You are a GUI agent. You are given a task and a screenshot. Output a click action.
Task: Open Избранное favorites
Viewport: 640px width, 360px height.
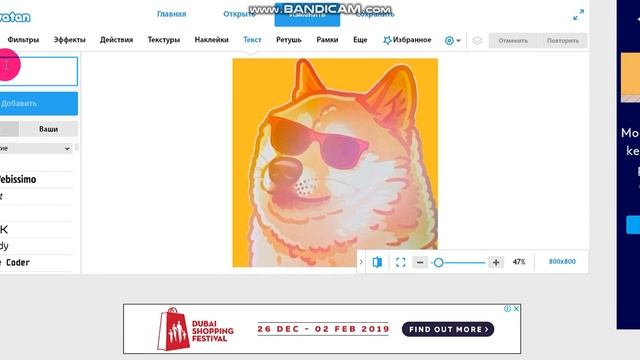tap(407, 40)
